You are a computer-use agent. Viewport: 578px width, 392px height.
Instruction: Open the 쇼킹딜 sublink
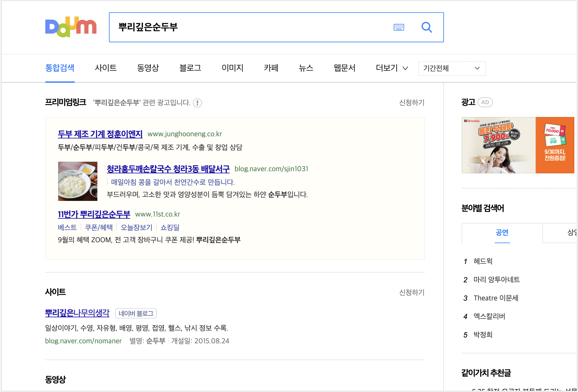click(170, 228)
